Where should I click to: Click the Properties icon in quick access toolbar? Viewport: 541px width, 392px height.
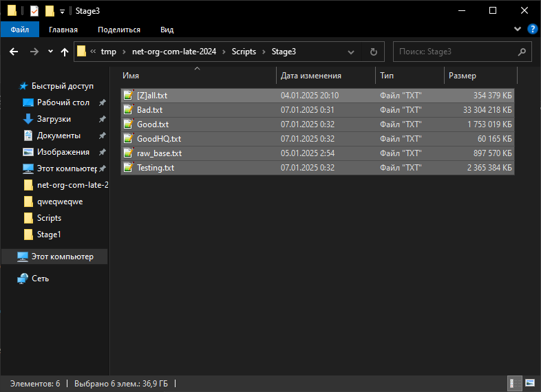(x=34, y=11)
